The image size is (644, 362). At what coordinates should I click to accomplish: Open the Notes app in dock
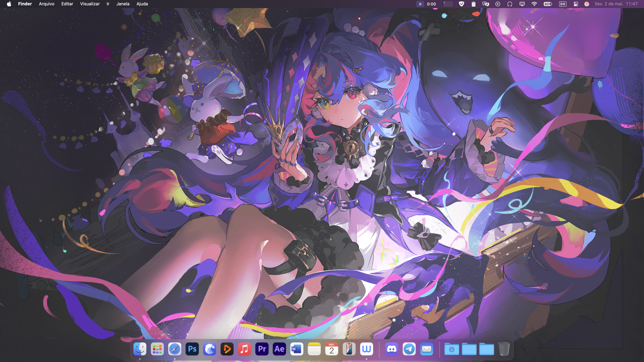point(314,349)
